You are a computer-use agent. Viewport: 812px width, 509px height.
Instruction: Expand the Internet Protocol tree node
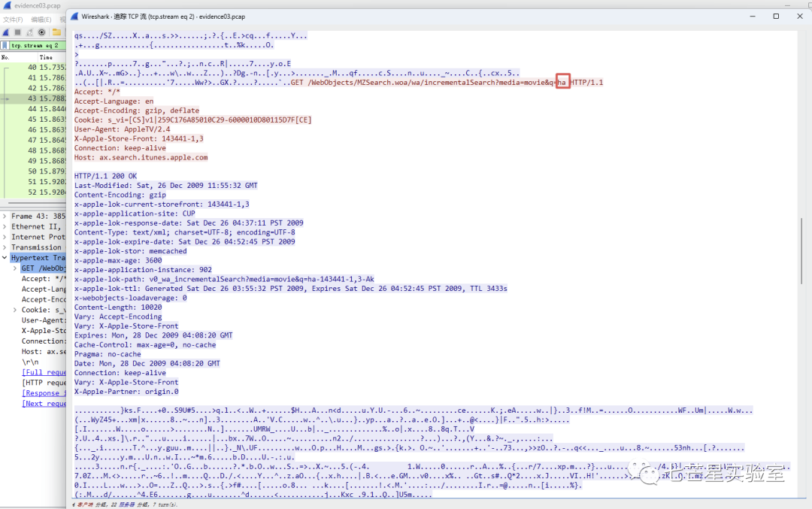click(5, 237)
